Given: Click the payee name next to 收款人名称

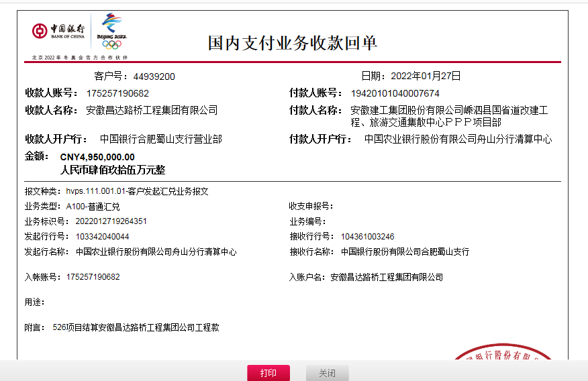Looking at the screenshot, I should pos(152,110).
